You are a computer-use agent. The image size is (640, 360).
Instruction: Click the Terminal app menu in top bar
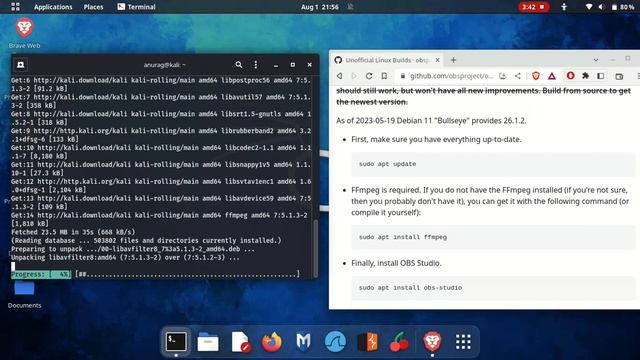136,7
